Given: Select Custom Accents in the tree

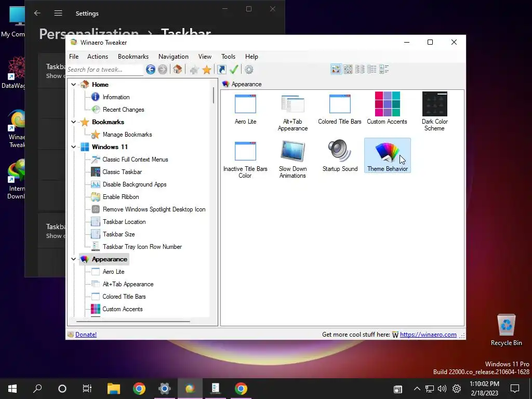Looking at the screenshot, I should click(123, 309).
